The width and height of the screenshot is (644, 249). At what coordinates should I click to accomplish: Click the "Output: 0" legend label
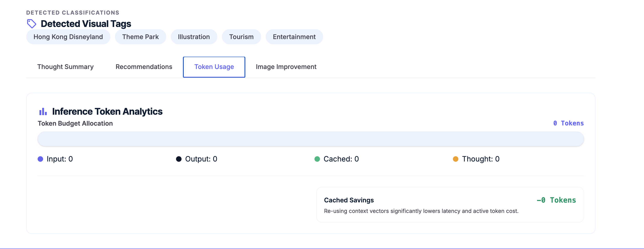[x=201, y=159]
